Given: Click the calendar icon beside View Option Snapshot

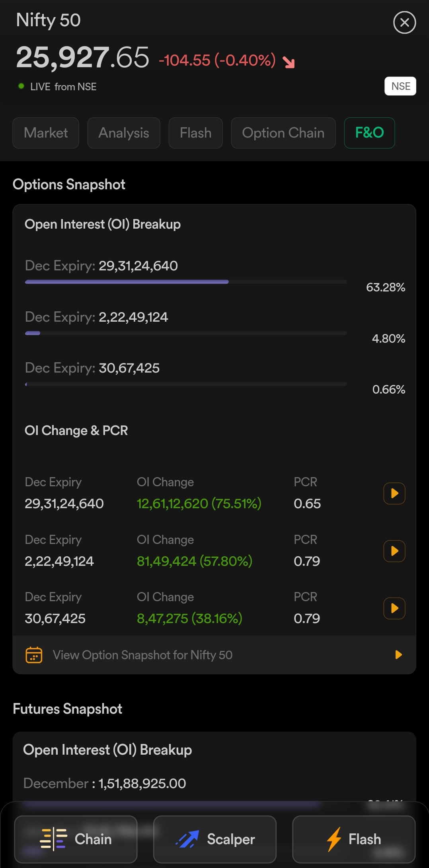Looking at the screenshot, I should click(x=34, y=655).
